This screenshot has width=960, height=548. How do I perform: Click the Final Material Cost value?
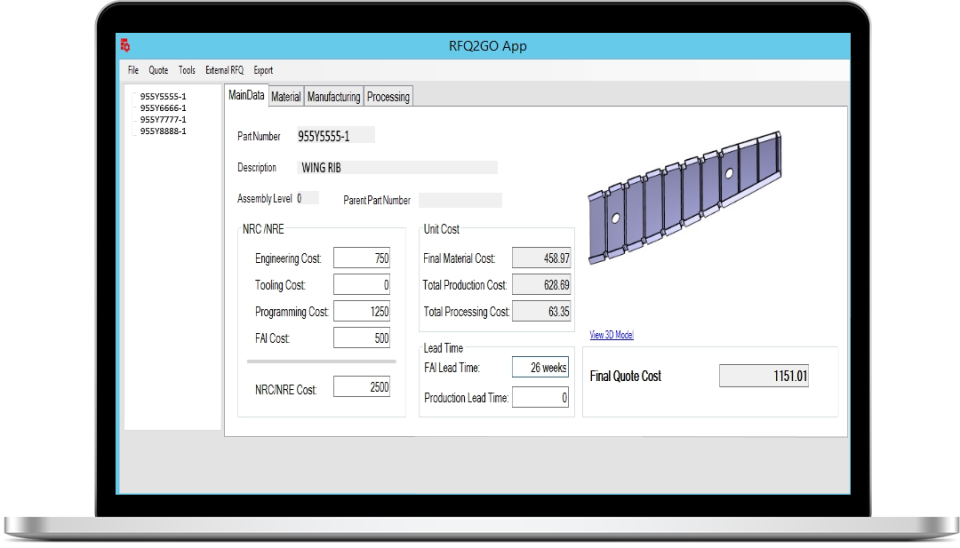click(x=541, y=258)
